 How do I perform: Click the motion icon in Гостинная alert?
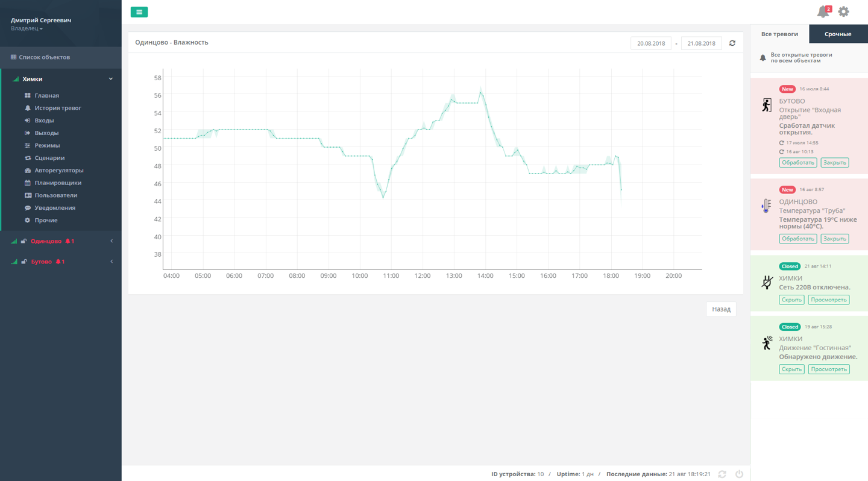pyautogui.click(x=766, y=343)
